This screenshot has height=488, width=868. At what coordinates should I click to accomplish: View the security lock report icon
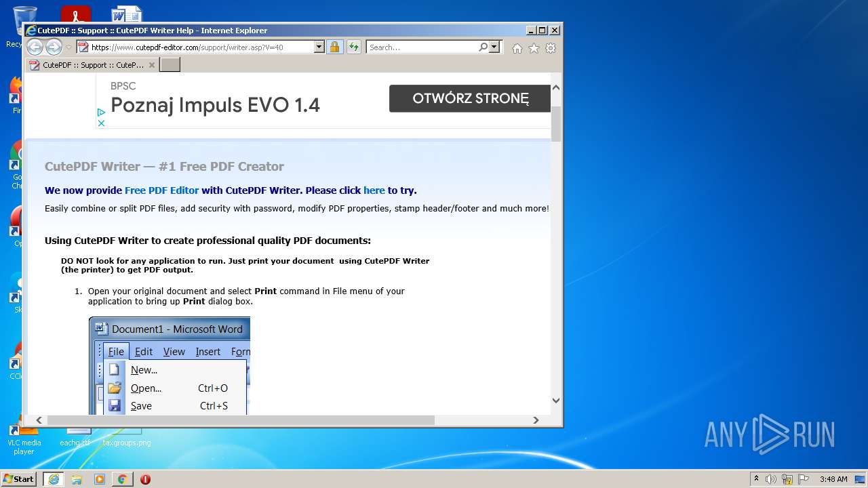click(x=334, y=47)
